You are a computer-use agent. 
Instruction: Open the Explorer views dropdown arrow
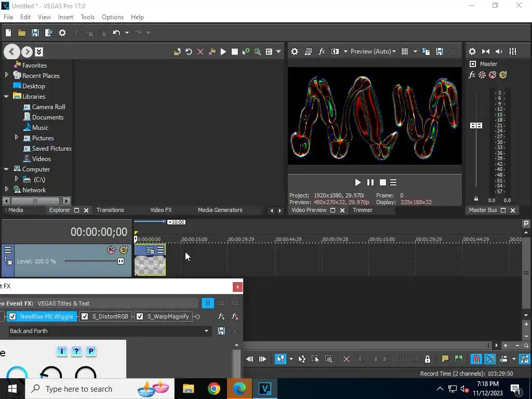(x=278, y=51)
